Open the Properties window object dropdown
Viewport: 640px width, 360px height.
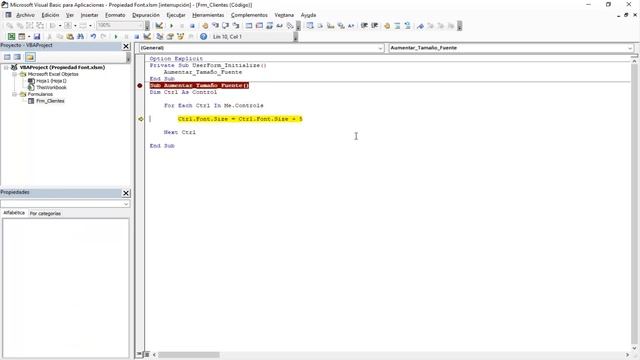coord(126,204)
